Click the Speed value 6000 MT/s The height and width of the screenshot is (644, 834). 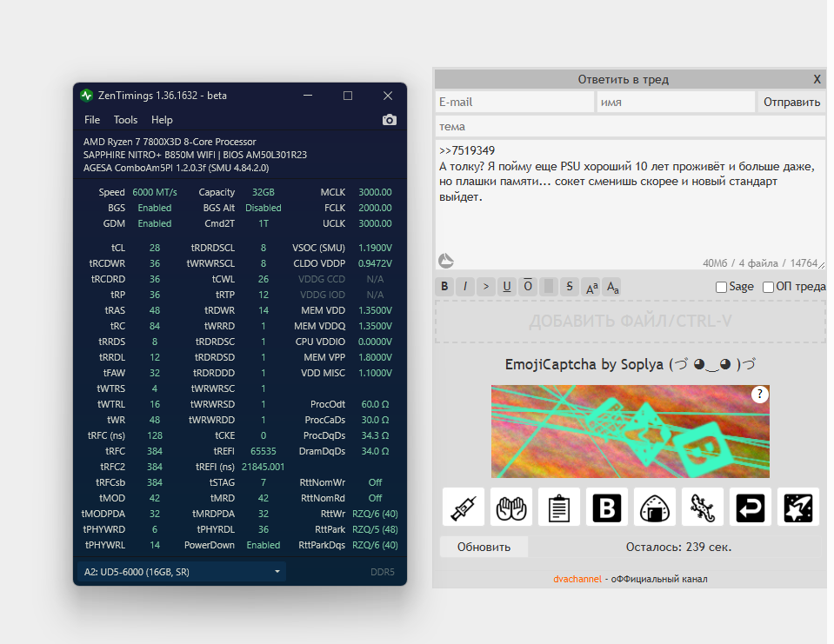tap(155, 192)
